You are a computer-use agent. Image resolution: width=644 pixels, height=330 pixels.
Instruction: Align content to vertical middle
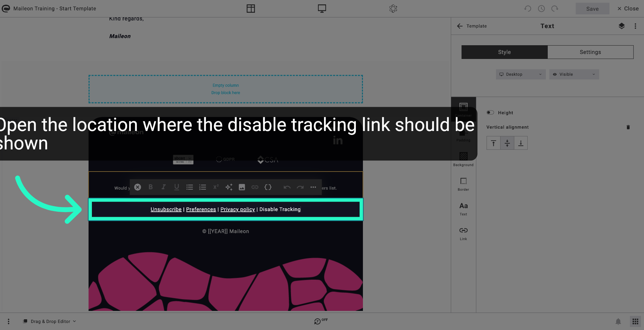[x=507, y=143]
